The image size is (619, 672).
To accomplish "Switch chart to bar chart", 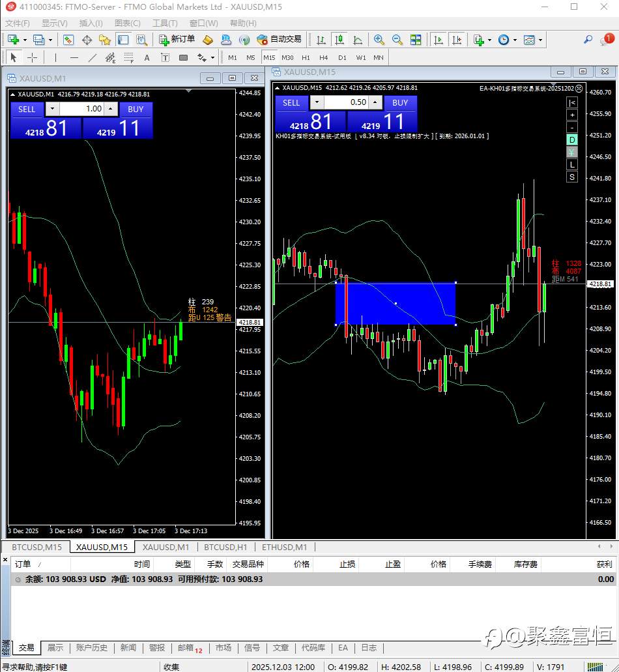I will pos(321,40).
